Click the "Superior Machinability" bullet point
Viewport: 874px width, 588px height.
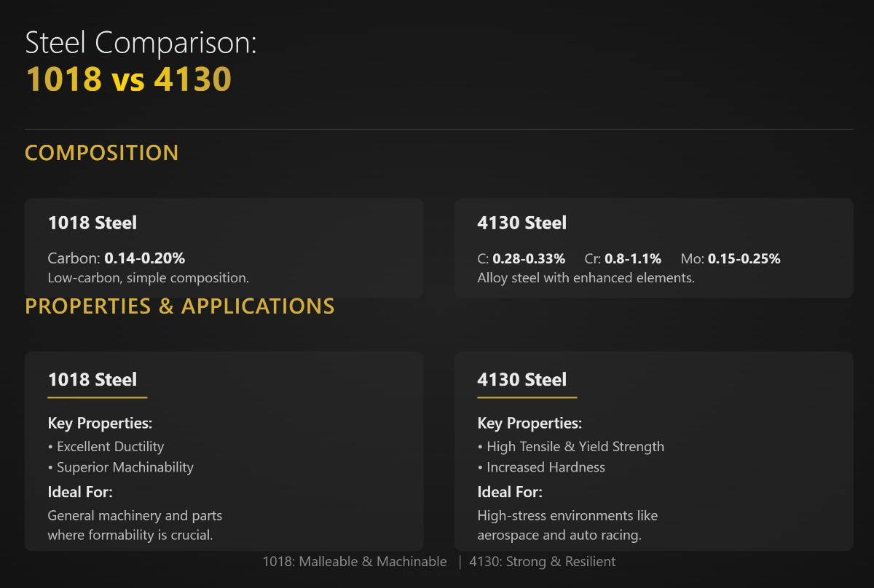click(121, 467)
